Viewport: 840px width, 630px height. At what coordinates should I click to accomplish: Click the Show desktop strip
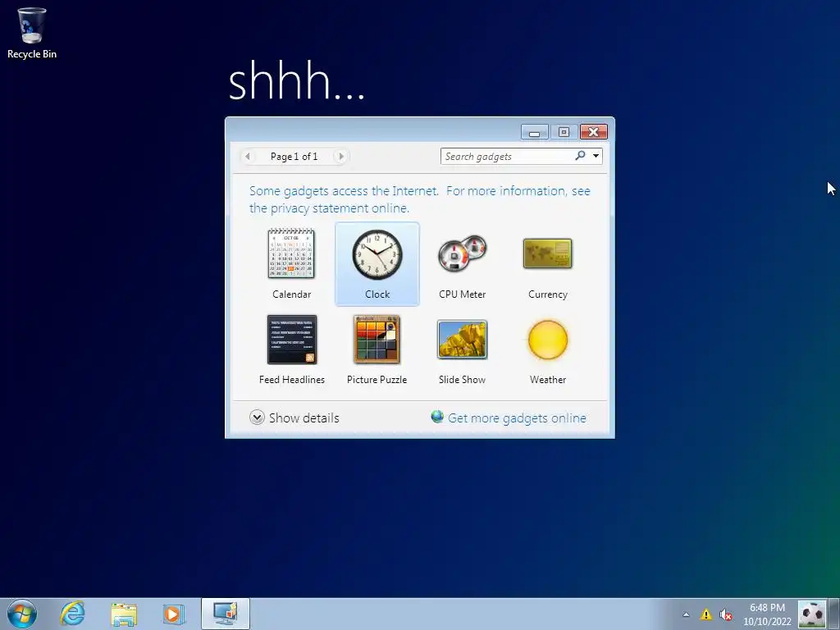coord(834,614)
